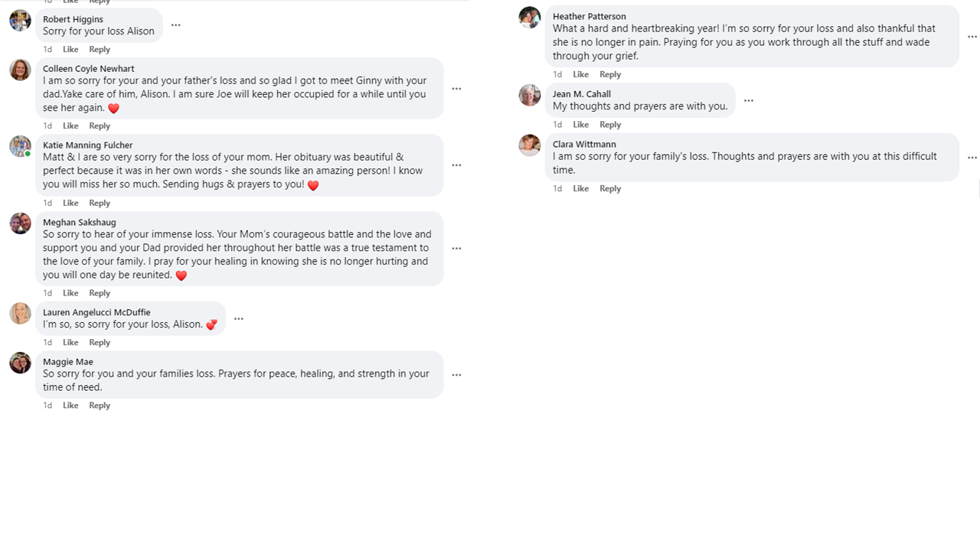Click three-dot menu beside Colleen Coyle Newhart's comment

tap(456, 89)
